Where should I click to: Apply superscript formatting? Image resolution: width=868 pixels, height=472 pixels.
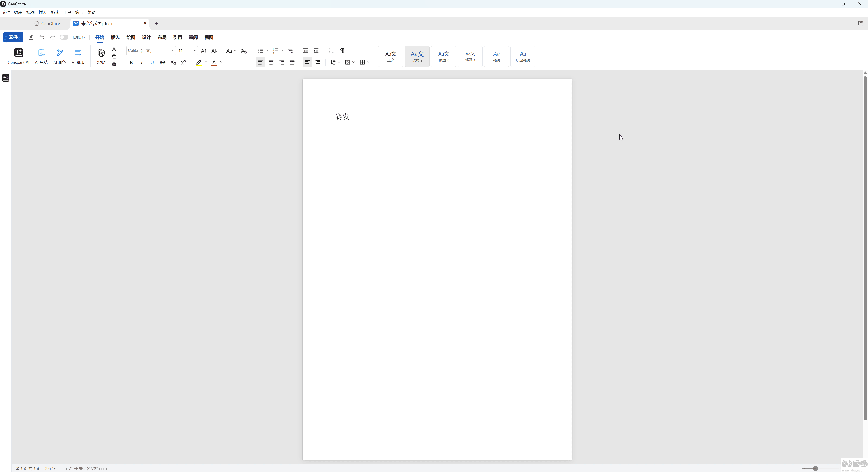tap(184, 62)
